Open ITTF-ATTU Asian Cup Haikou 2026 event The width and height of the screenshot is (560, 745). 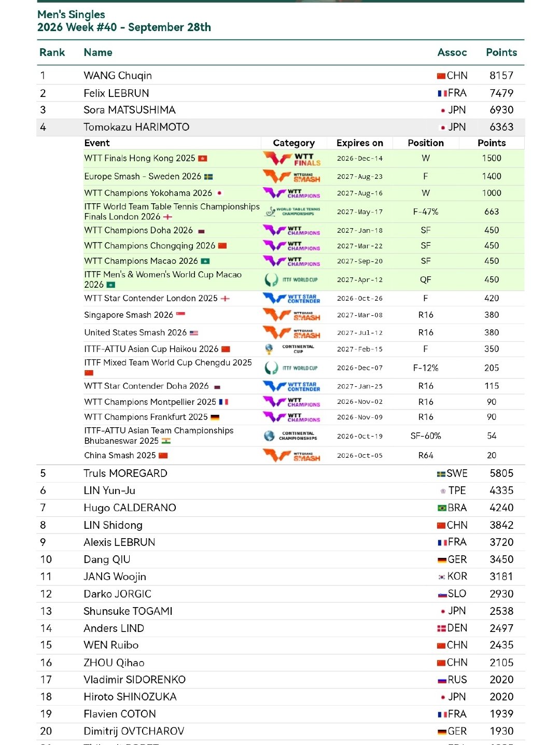point(151,349)
